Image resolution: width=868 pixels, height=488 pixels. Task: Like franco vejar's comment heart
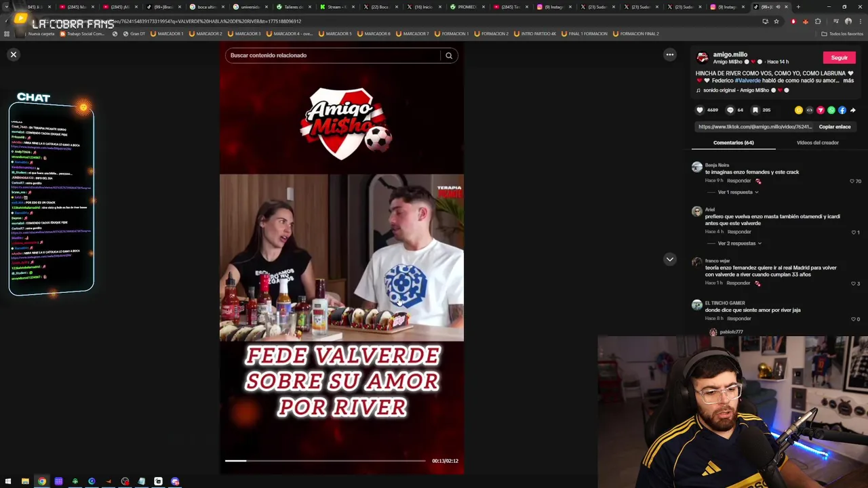[x=854, y=283]
